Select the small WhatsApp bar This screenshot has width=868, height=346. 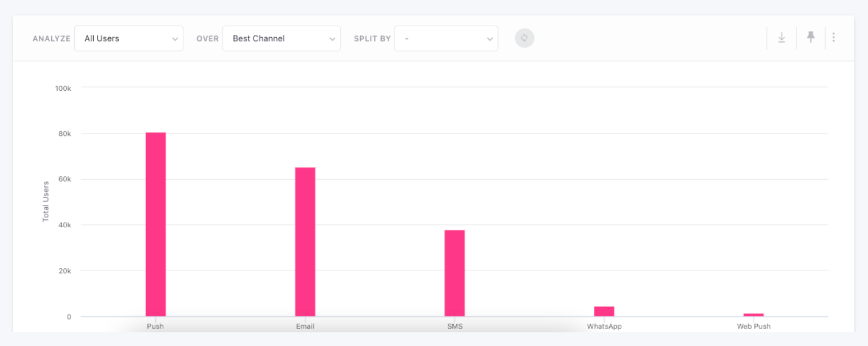[x=604, y=311]
